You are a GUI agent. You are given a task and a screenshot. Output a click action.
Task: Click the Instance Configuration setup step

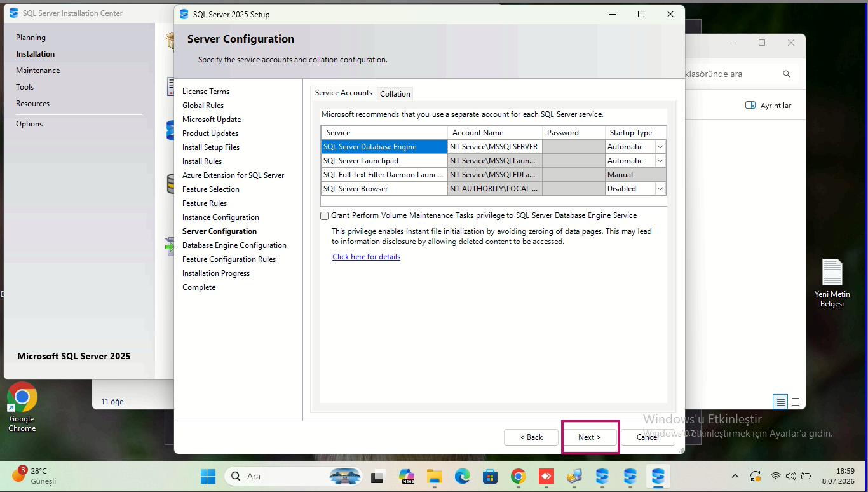tap(220, 217)
